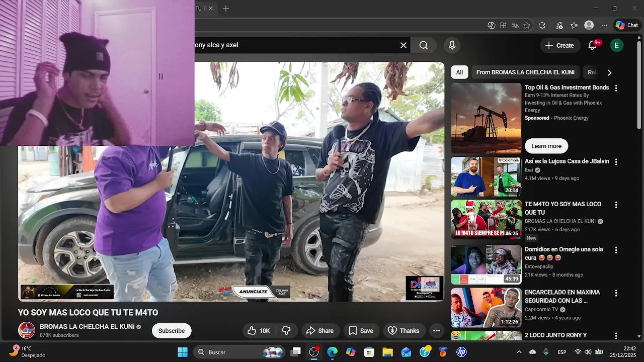644x362 pixels.
Task: Open the account avatar E menu
Action: pos(616,45)
